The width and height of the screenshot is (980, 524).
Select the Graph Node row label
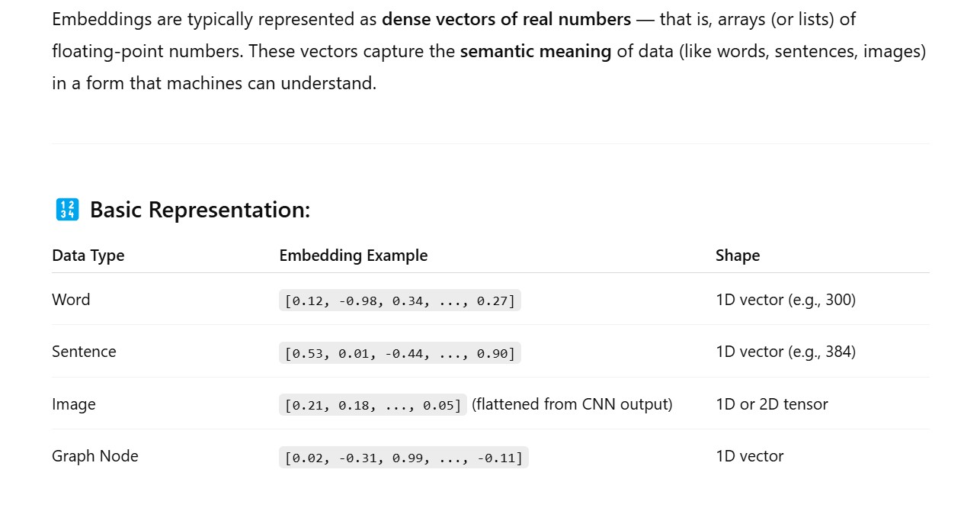(95, 456)
